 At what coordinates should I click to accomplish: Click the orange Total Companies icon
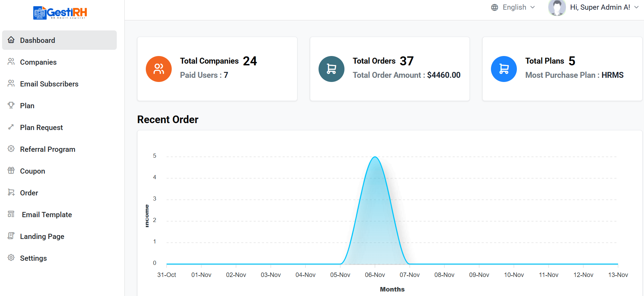click(159, 69)
